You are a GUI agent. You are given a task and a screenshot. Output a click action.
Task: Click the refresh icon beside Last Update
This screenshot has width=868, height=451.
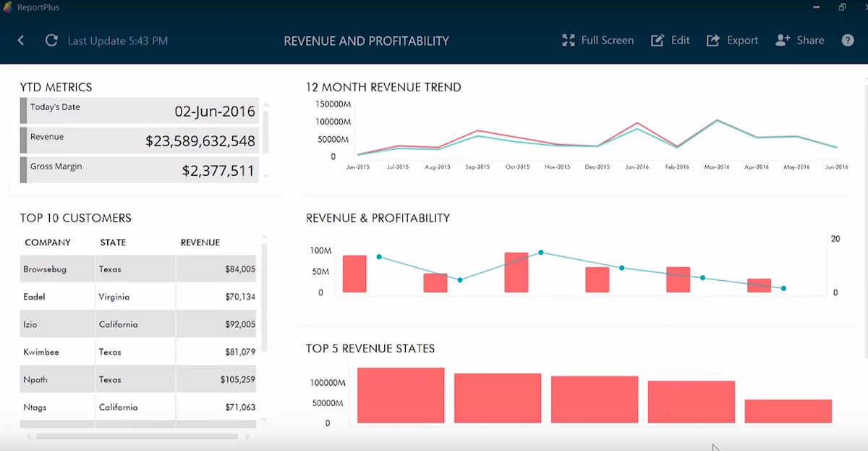pyautogui.click(x=51, y=41)
